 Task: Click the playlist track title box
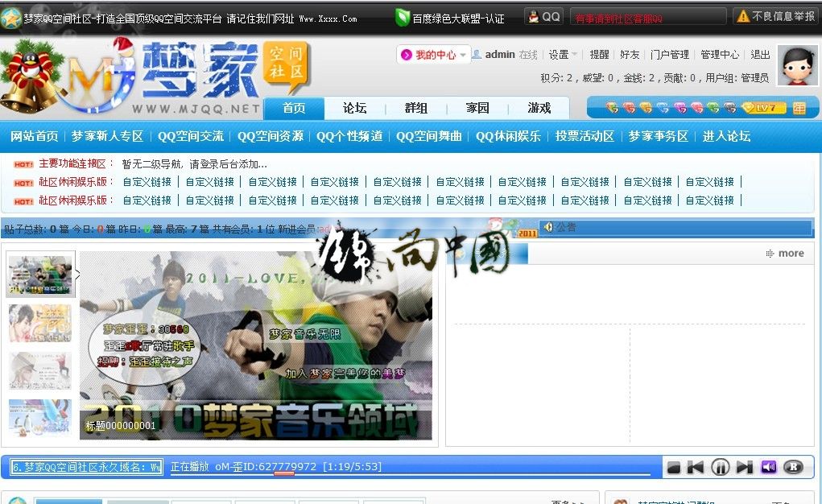coord(86,467)
